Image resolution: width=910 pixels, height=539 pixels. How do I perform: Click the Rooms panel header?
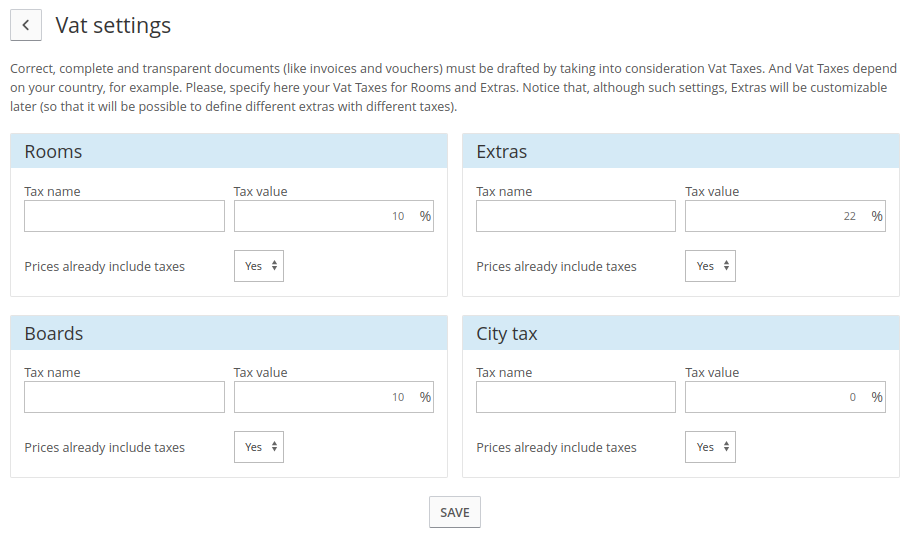(229, 151)
